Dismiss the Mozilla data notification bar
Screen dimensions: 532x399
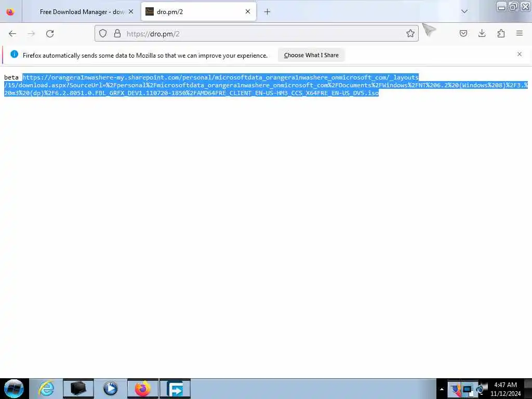[520, 54]
